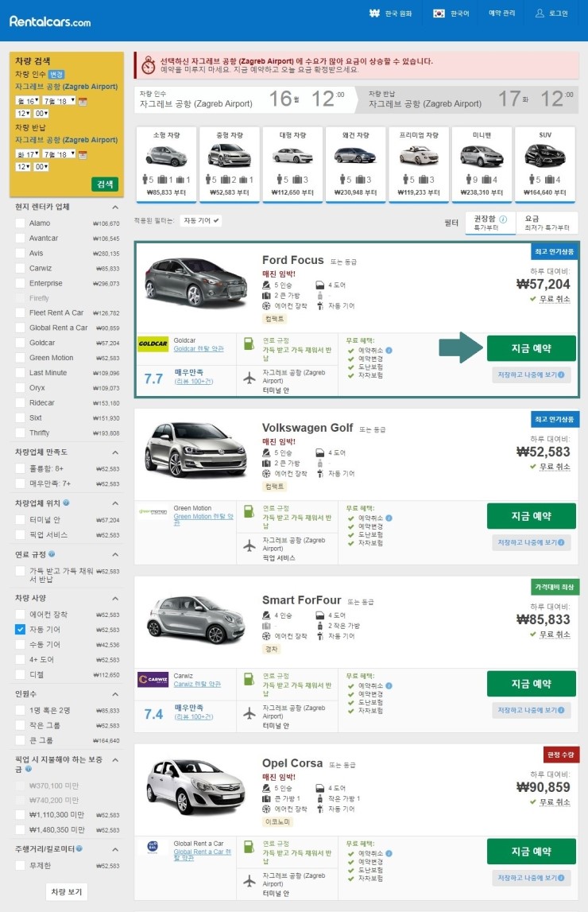
Task: Check the 터미널 안 location filter
Action: (x=21, y=519)
